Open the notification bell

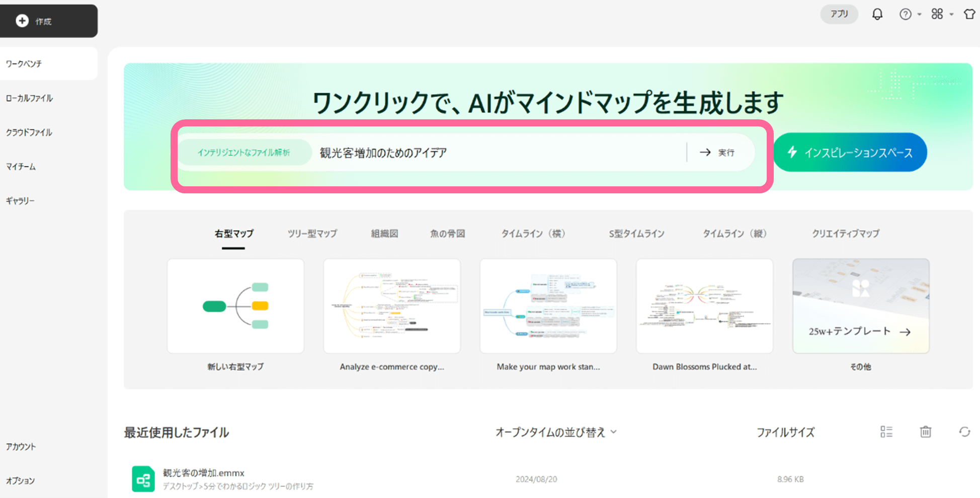pyautogui.click(x=877, y=14)
